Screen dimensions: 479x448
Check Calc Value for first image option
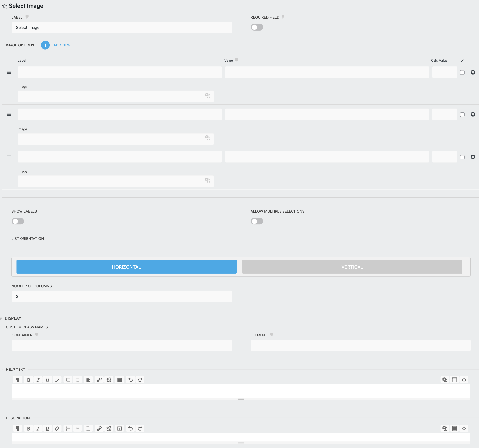(x=462, y=72)
